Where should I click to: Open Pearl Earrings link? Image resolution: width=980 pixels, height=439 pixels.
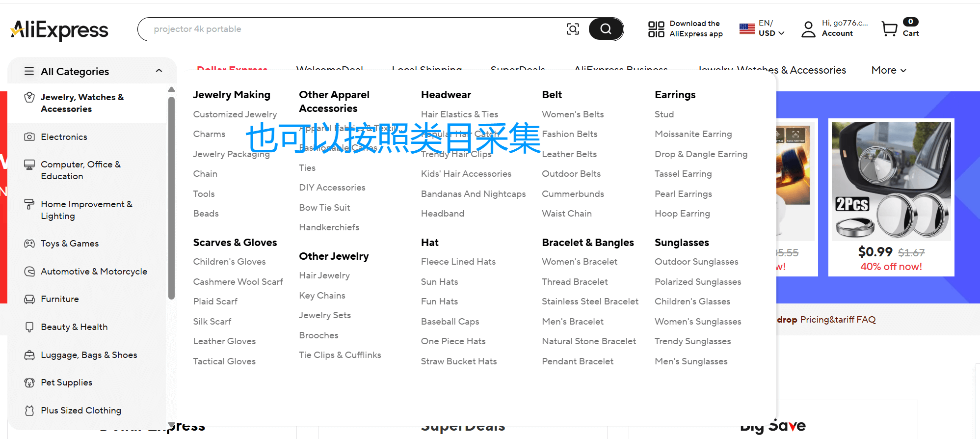[683, 194]
